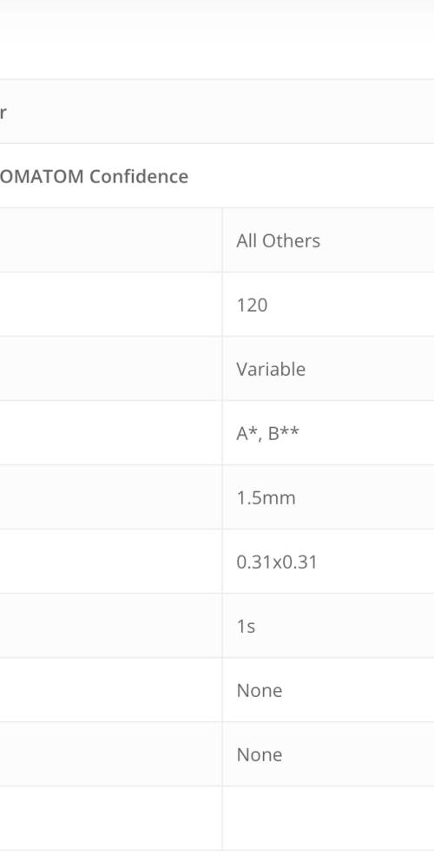Select the blank cell beside "0.31x0.31"
This screenshot has height=868, width=434.
coord(111,562)
